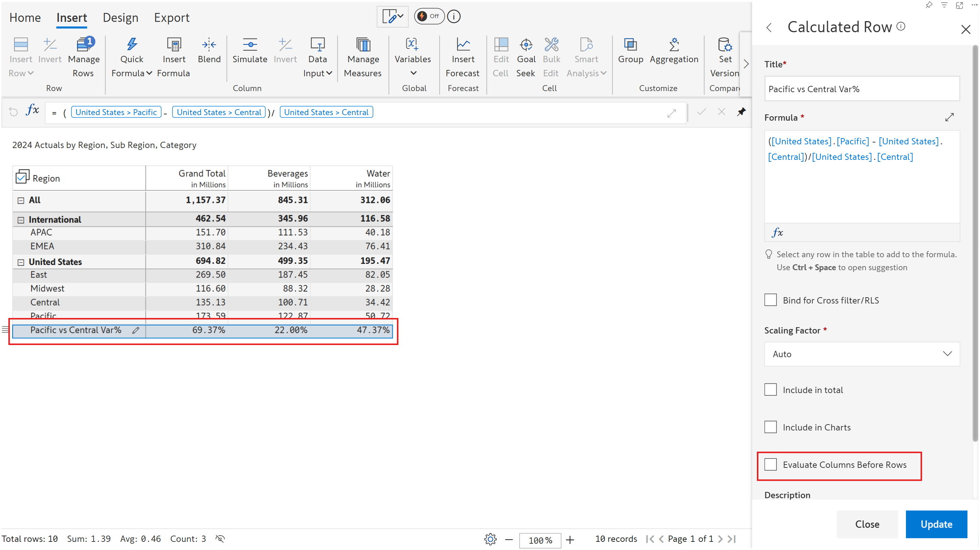
Task: Click the settings gear in status bar
Action: [490, 539]
